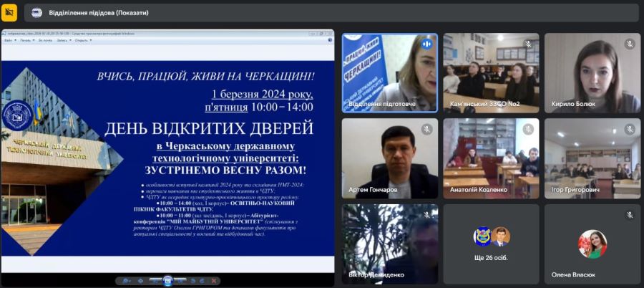
Task: Click the shared presentation slide image
Action: click(x=167, y=159)
